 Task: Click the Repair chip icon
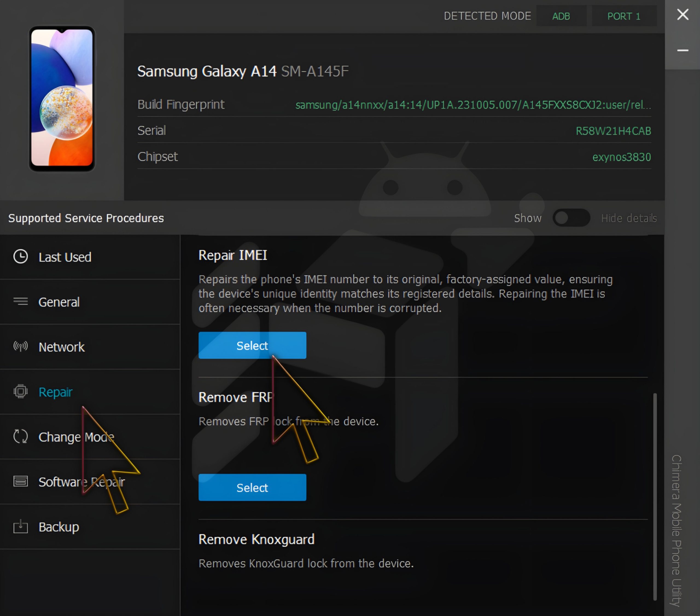click(21, 392)
